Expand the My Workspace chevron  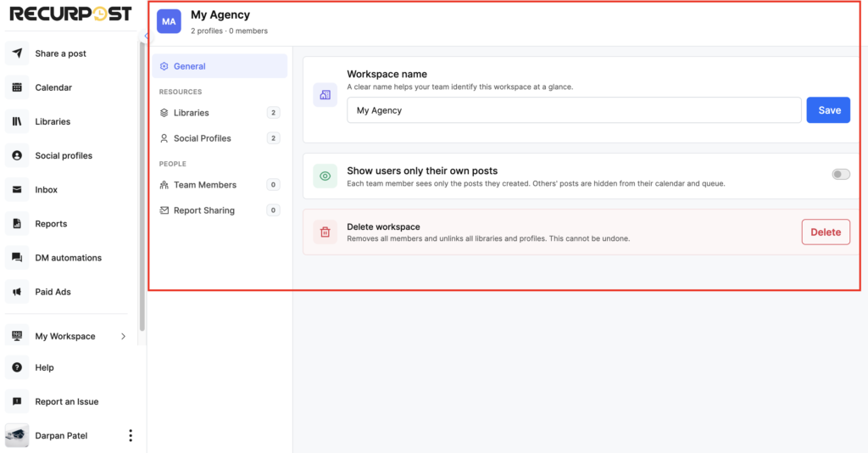124,336
